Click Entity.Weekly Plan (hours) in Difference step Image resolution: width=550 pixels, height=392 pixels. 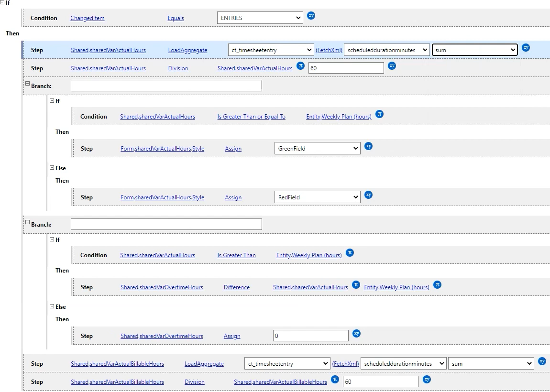(x=396, y=287)
